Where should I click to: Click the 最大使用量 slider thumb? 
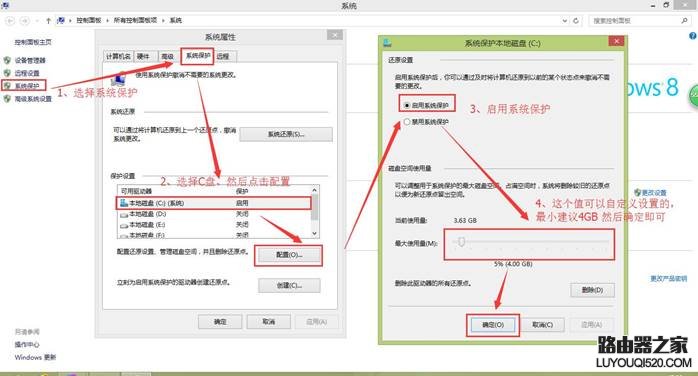click(462, 242)
